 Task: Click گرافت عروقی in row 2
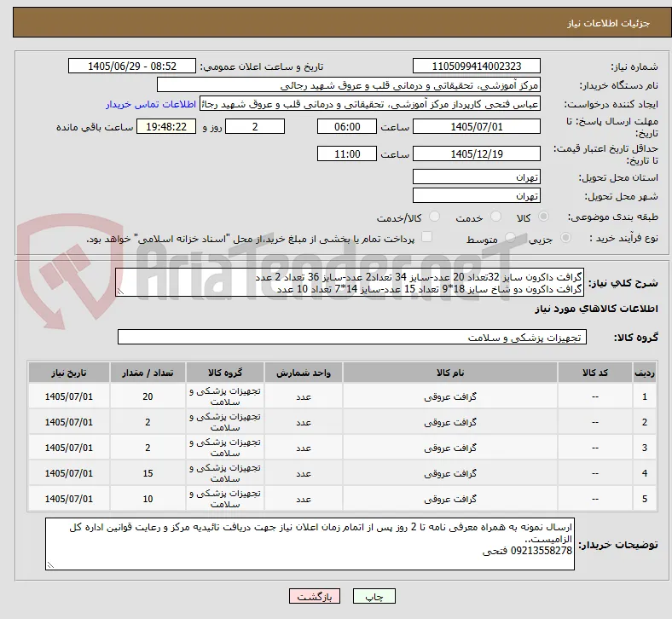[450, 422]
